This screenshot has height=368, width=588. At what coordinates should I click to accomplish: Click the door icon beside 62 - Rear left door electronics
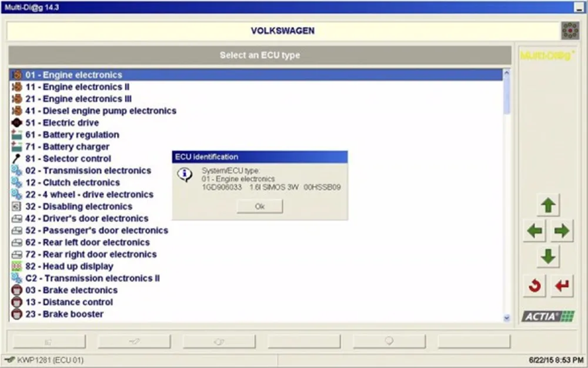(x=16, y=242)
